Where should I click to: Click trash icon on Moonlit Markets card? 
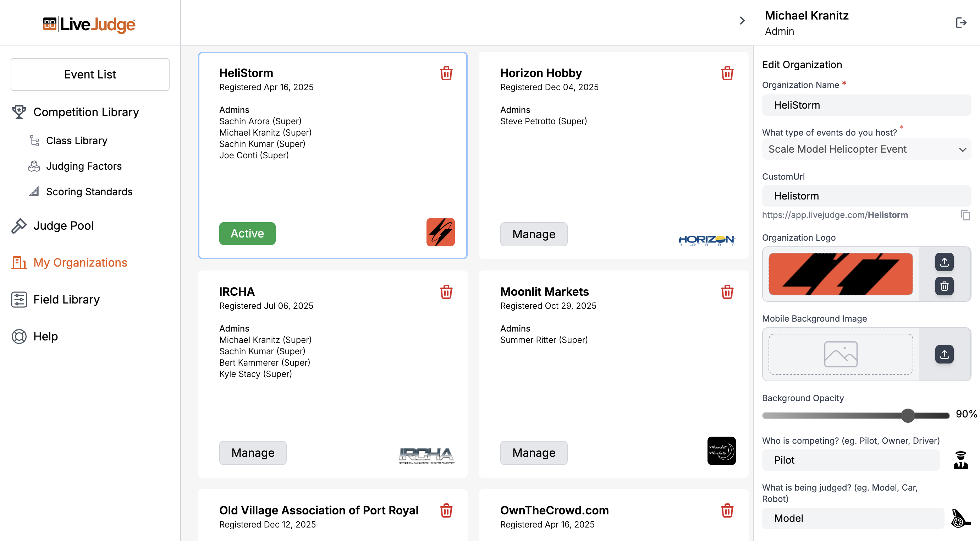[727, 292]
